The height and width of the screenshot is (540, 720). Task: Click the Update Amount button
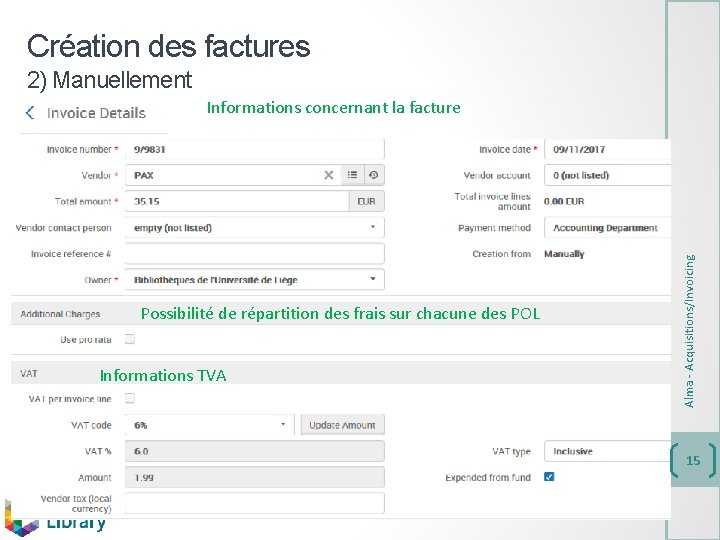point(343,425)
